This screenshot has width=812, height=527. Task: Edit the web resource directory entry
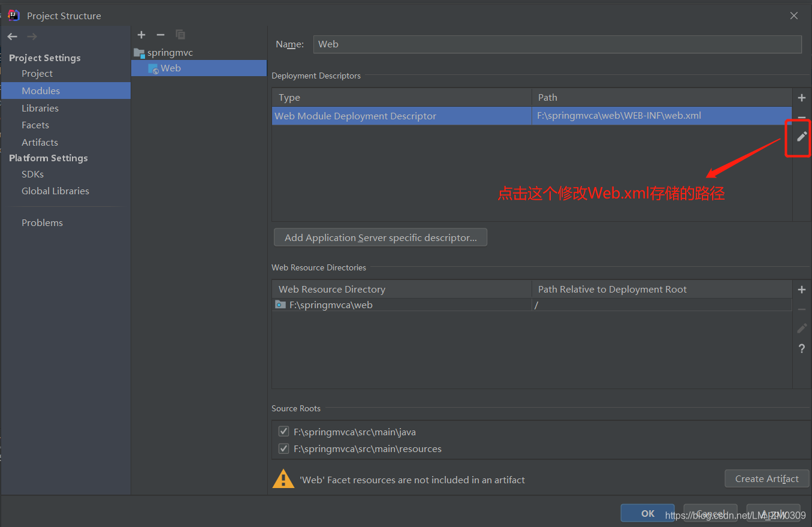coord(802,329)
